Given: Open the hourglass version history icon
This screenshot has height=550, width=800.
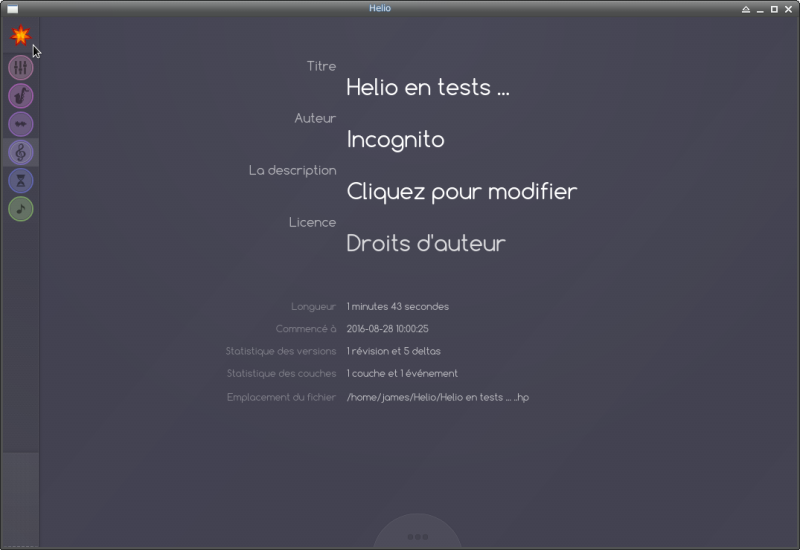Looking at the screenshot, I should tap(21, 181).
